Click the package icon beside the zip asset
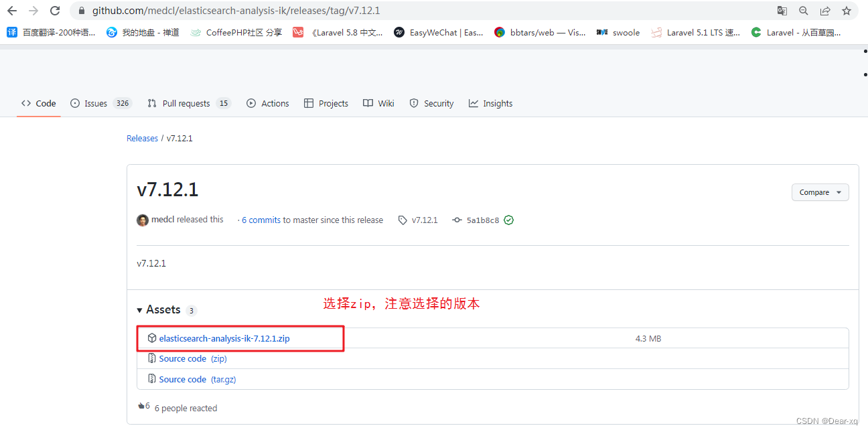 click(x=152, y=338)
